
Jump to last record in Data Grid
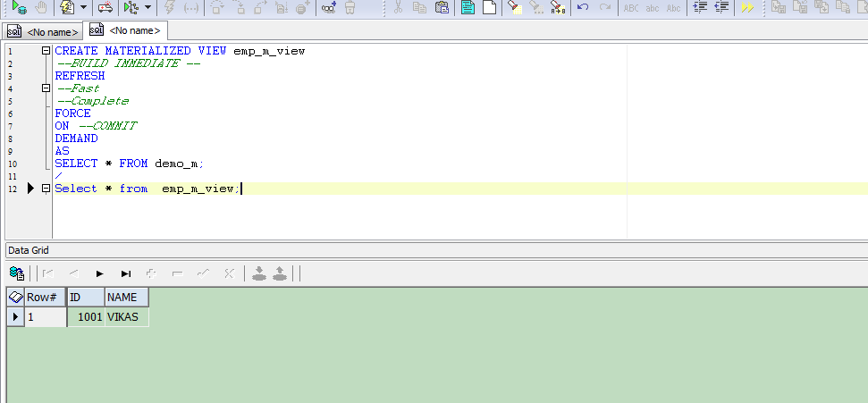coord(126,273)
